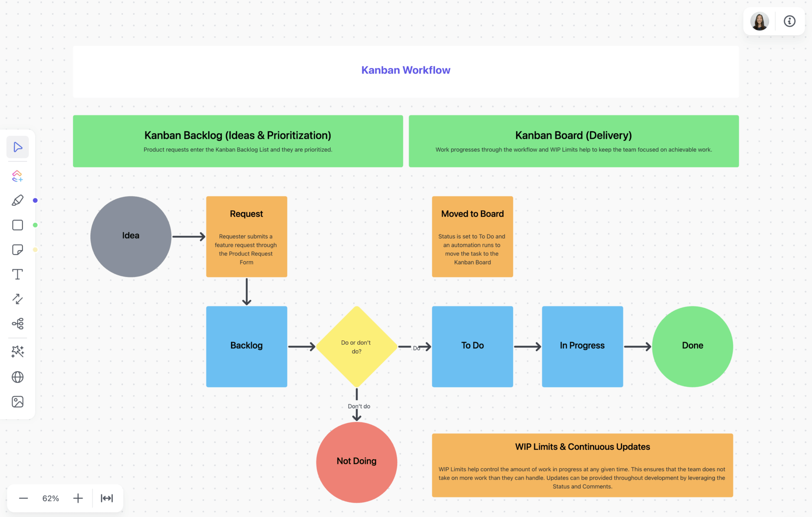Select the pointer/selection tool
This screenshot has height=517, width=812.
18,147
